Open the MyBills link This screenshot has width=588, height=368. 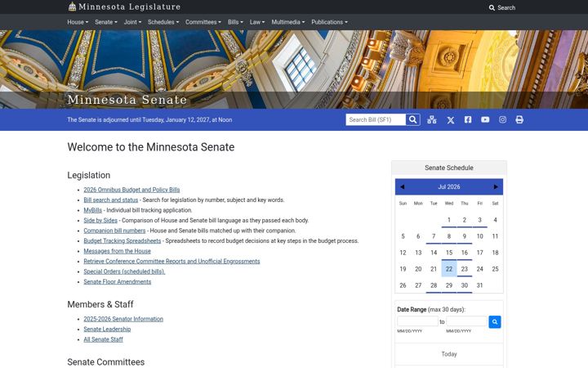coord(92,210)
